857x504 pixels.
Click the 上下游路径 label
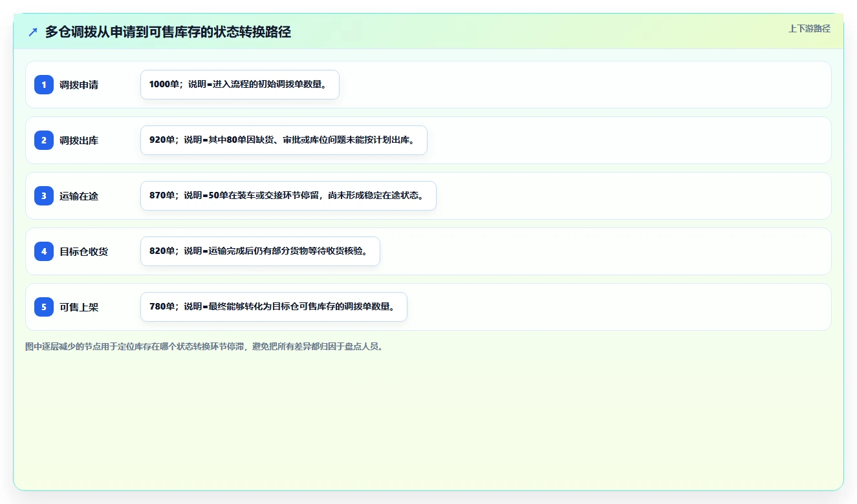click(x=809, y=28)
